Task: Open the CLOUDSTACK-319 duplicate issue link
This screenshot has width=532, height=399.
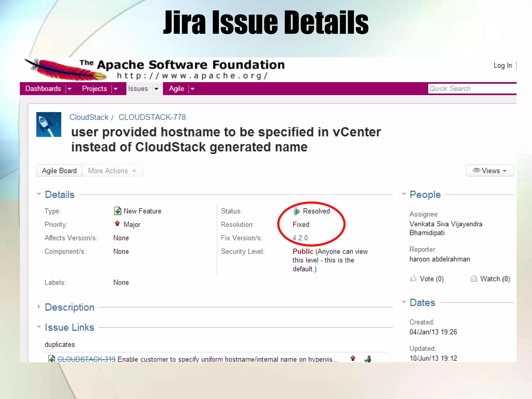Action: coord(87,359)
